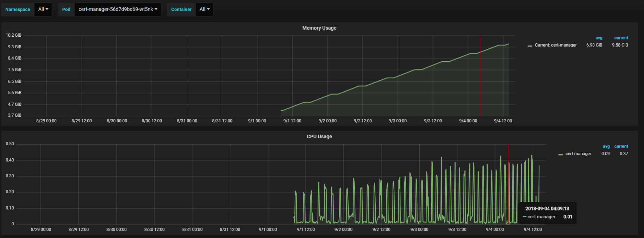Click the 0.09 average CPU value
This screenshot has height=238, width=644.
[606, 154]
